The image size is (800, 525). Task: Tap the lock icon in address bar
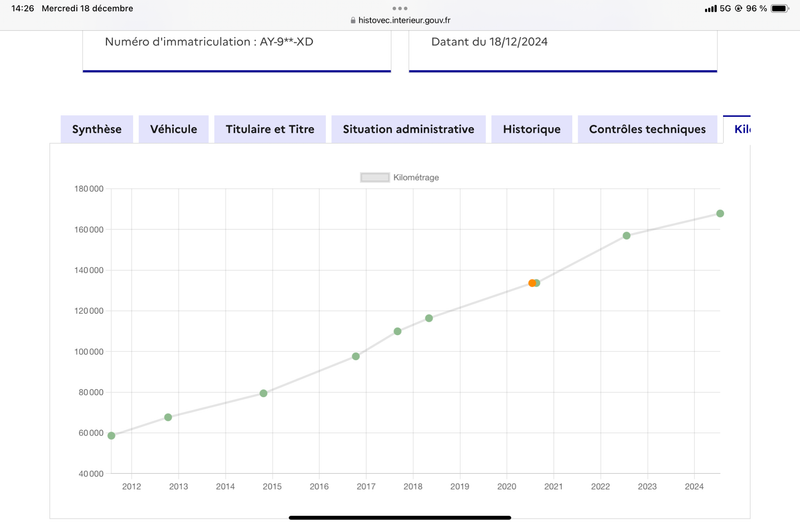point(353,20)
